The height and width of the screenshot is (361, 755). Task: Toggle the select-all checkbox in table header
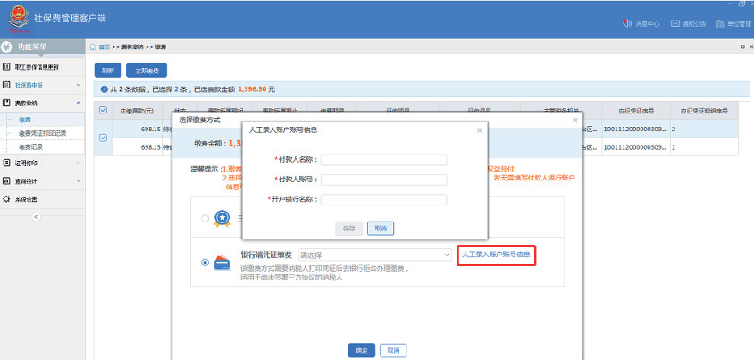(103, 110)
